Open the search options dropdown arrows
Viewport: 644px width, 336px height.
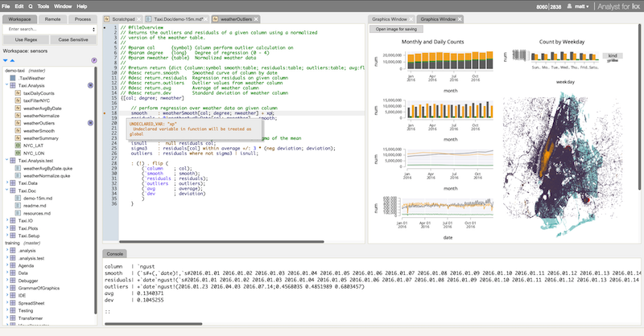tap(93, 30)
